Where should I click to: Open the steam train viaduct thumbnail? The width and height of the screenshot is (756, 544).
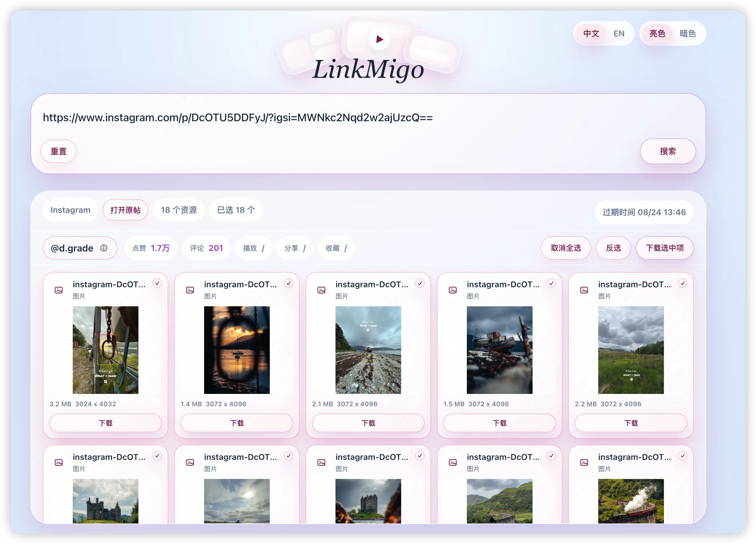(631, 501)
